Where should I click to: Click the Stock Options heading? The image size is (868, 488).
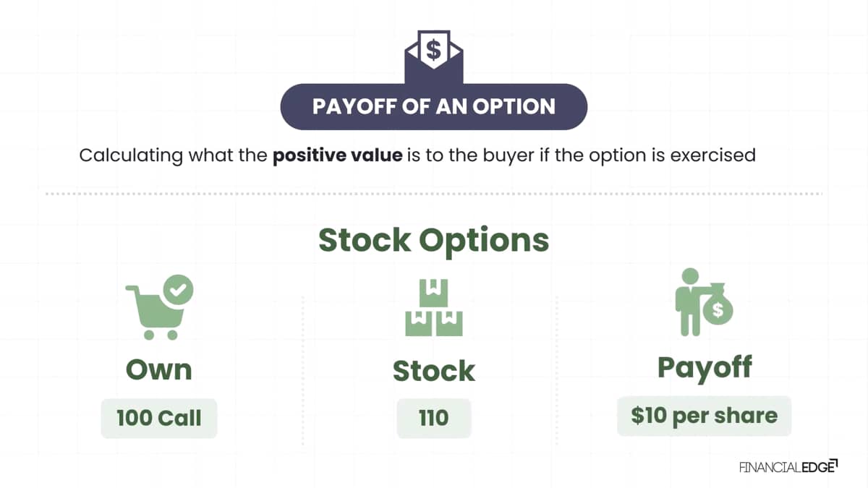click(433, 240)
